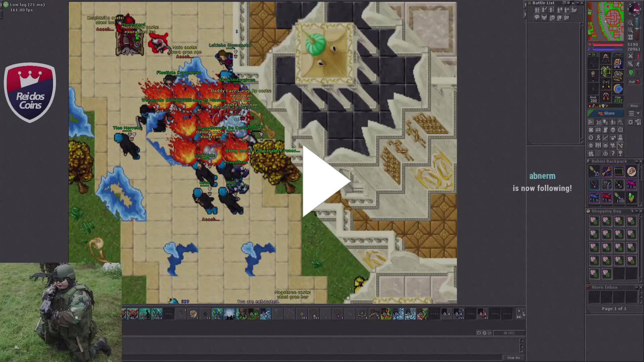Open the options gear icon
The width and height of the screenshot is (644, 362).
click(631, 122)
